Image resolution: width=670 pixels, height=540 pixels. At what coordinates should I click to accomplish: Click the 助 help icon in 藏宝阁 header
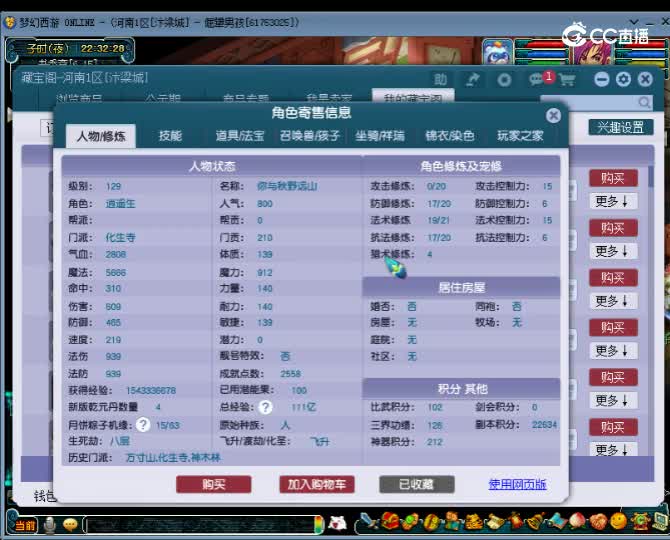tap(441, 79)
